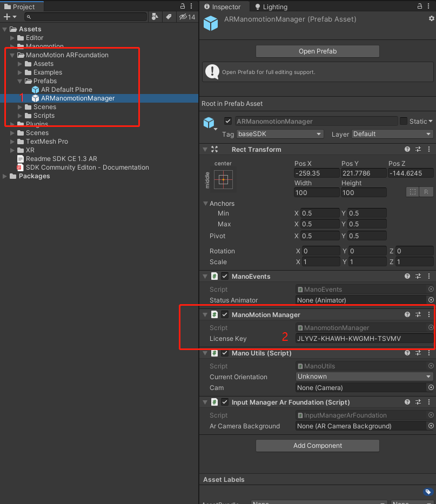Open the Static options dropdown arrow
Viewport: 436px width, 504px height.
pos(431,121)
